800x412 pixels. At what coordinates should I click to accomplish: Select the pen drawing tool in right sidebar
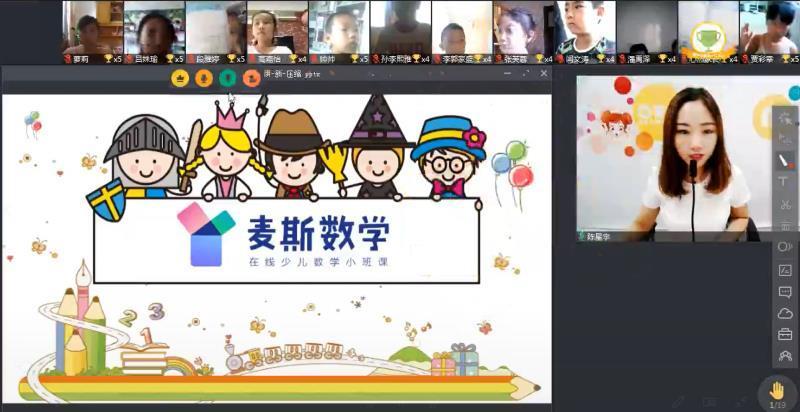tap(785, 161)
